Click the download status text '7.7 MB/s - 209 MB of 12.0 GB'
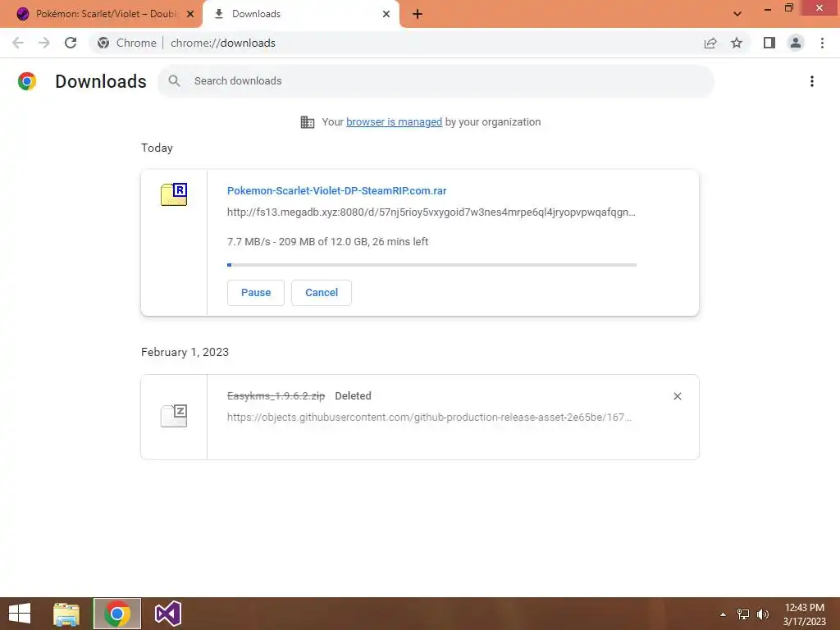Viewport: 840px width, 630px height. pyautogui.click(x=297, y=242)
